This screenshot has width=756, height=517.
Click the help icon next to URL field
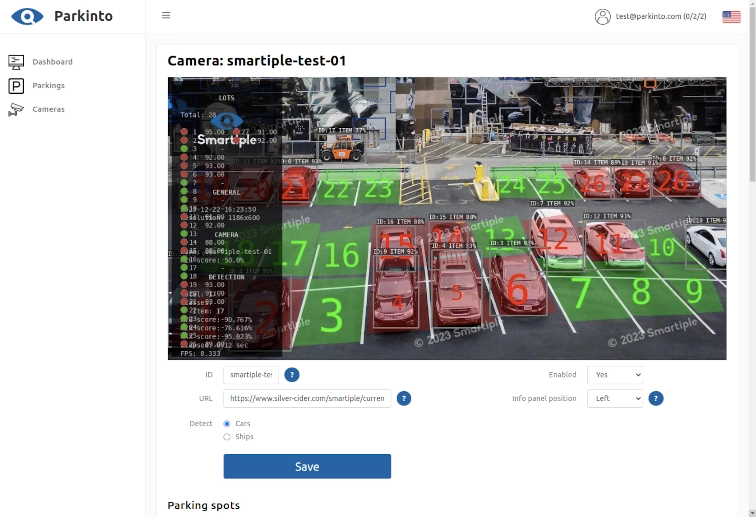pos(404,398)
